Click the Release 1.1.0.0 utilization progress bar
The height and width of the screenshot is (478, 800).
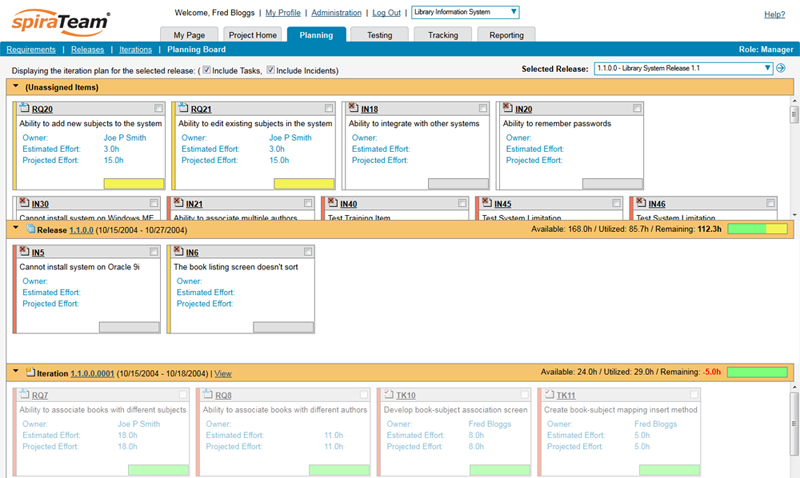click(757, 229)
